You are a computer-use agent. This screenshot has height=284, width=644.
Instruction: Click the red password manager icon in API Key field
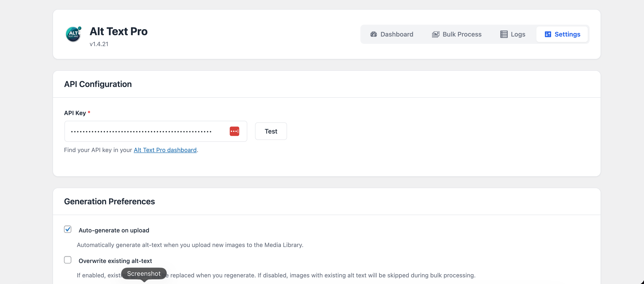click(234, 131)
